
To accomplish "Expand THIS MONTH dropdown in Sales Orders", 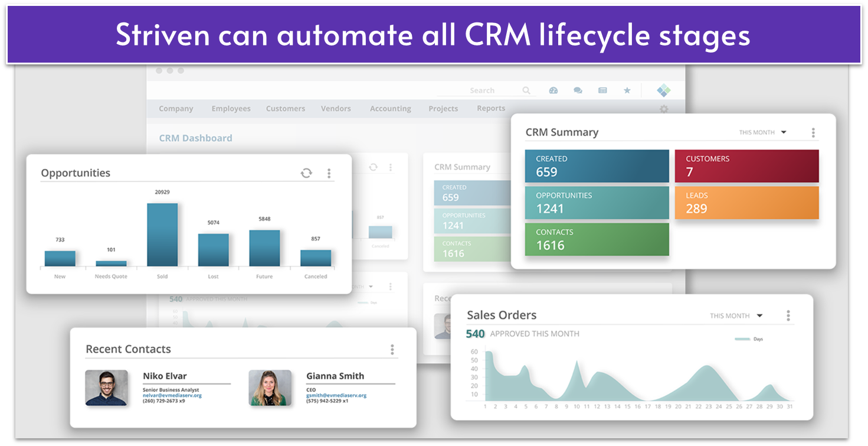I will click(x=736, y=316).
